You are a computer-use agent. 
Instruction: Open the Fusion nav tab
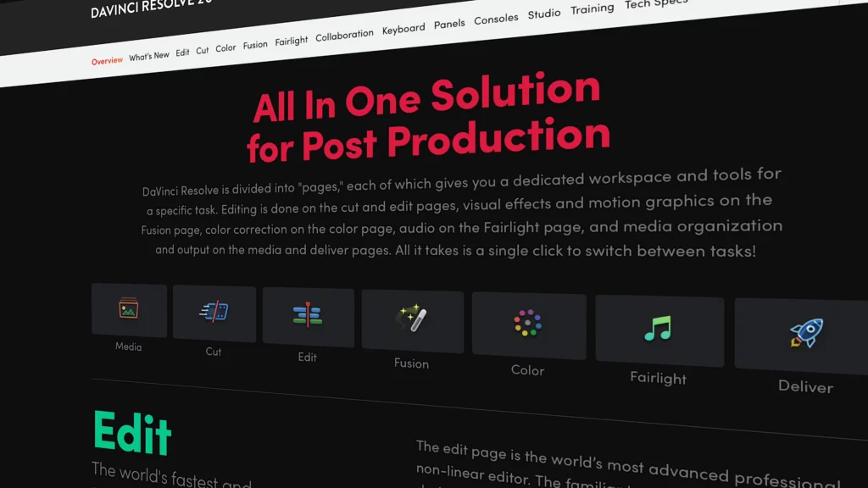pos(255,45)
